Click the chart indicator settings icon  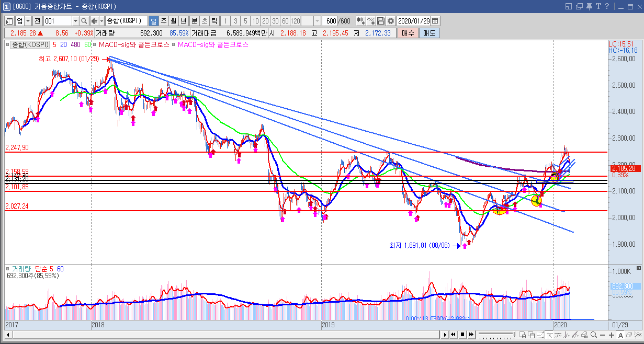[360, 21]
